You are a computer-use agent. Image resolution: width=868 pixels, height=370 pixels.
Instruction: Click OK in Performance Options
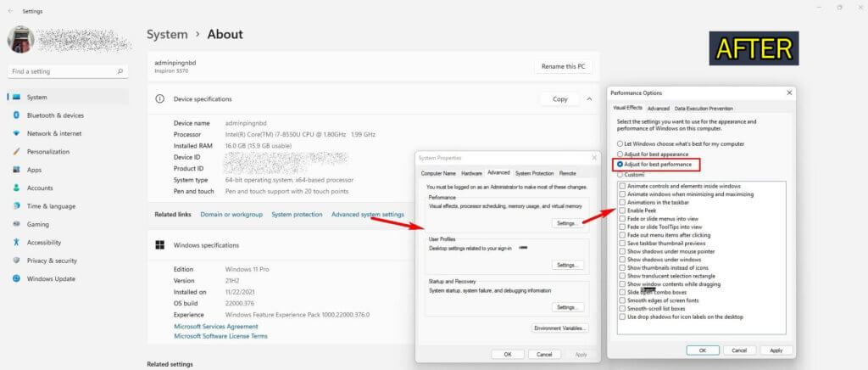tap(703, 350)
